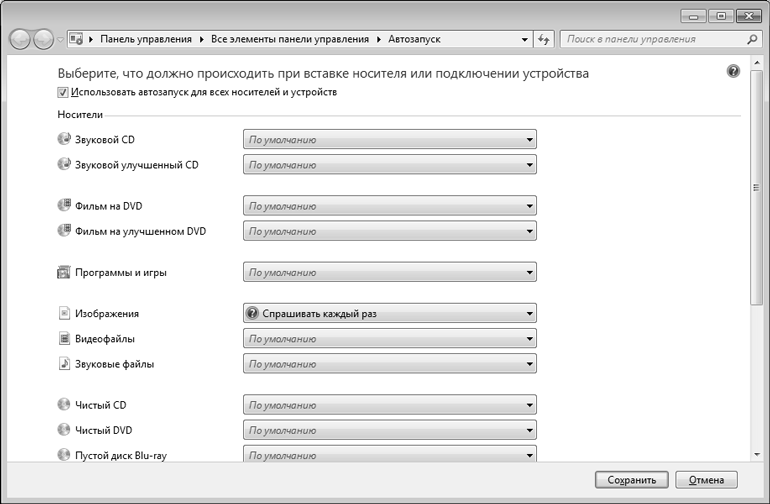Expand arrow after Панель управления breadcrumb

click(201, 39)
